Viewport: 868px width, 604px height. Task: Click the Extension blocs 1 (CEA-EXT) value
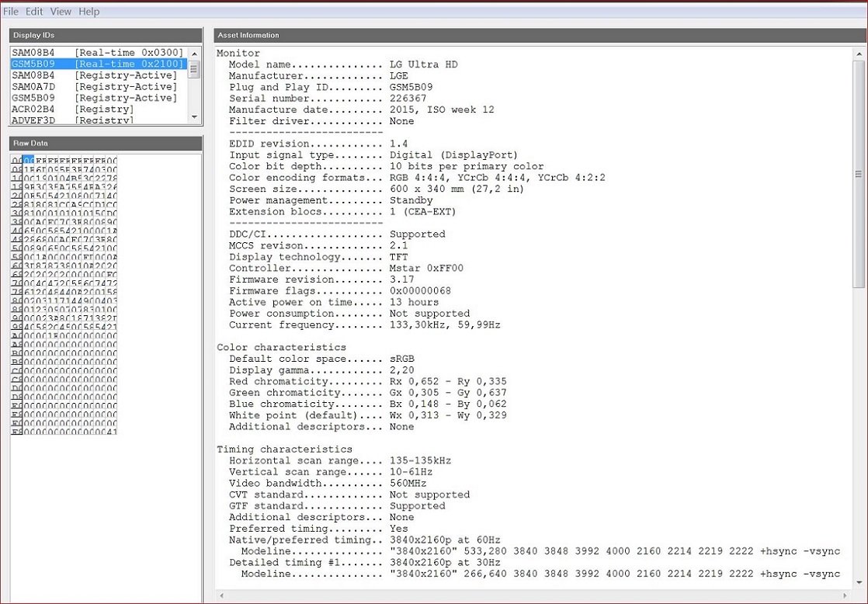point(423,211)
